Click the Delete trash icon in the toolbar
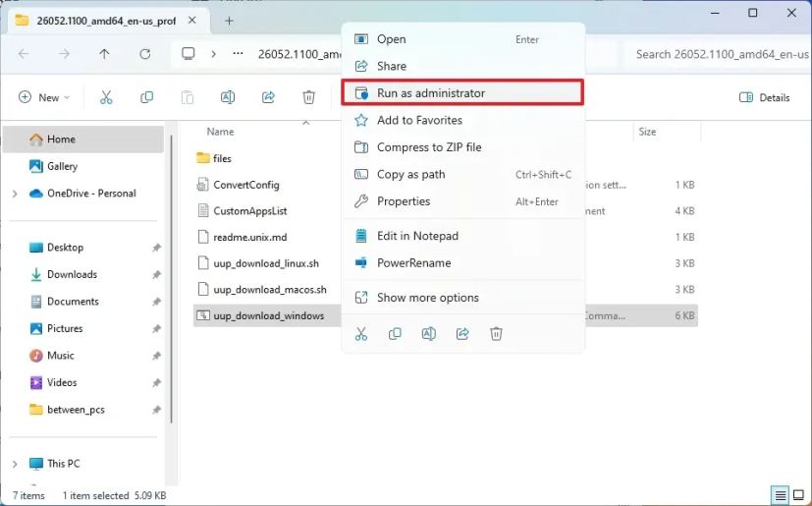The height and width of the screenshot is (506, 812). tap(308, 97)
